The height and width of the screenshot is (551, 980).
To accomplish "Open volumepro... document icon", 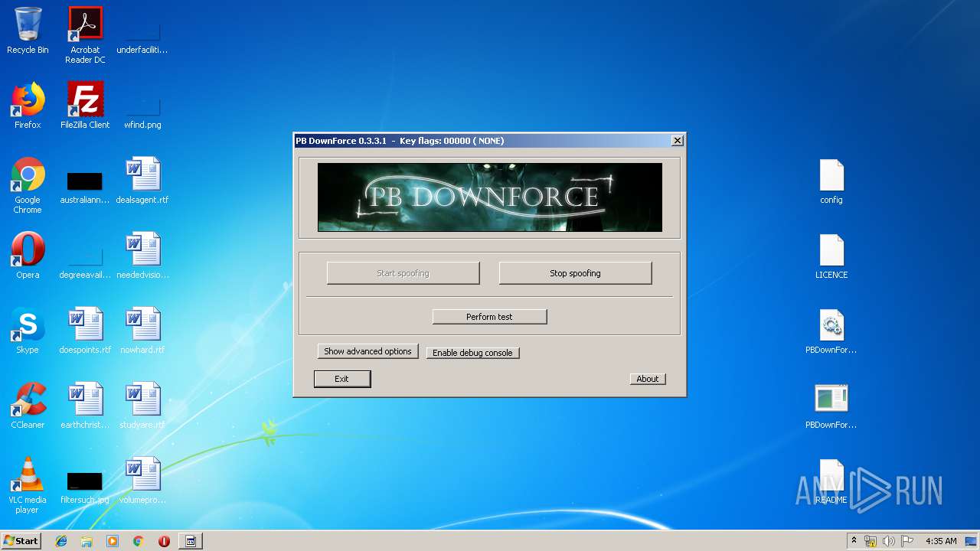I will tap(142, 481).
